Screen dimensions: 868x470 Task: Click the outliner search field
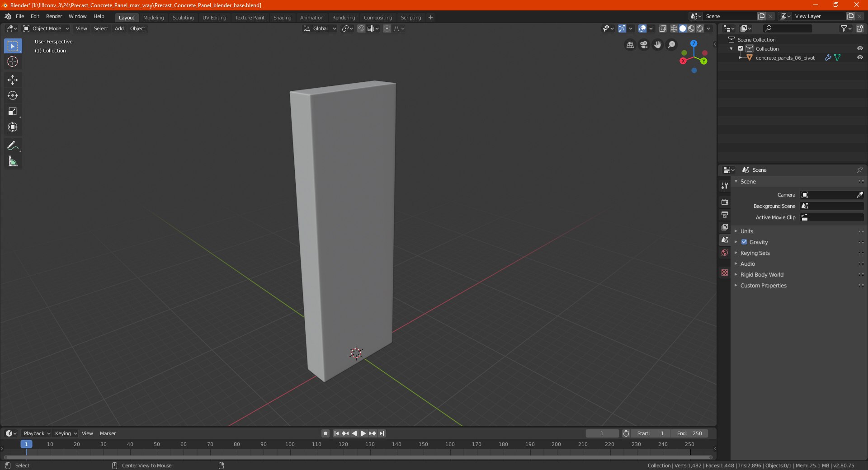click(787, 28)
